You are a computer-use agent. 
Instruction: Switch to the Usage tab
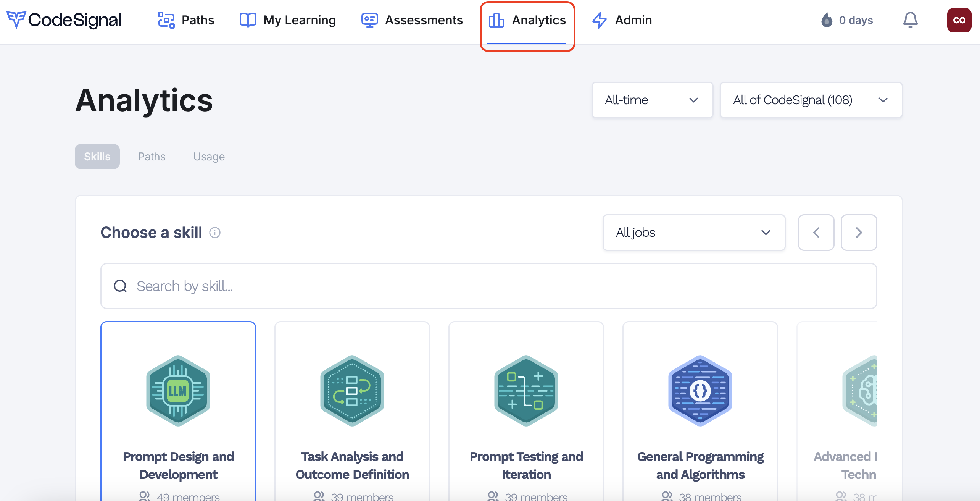click(x=209, y=157)
